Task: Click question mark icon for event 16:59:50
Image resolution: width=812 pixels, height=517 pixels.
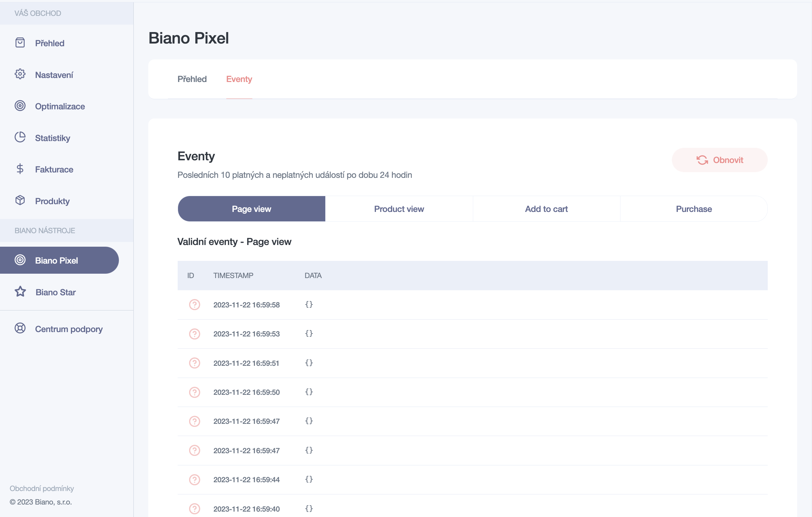Action: (x=195, y=392)
